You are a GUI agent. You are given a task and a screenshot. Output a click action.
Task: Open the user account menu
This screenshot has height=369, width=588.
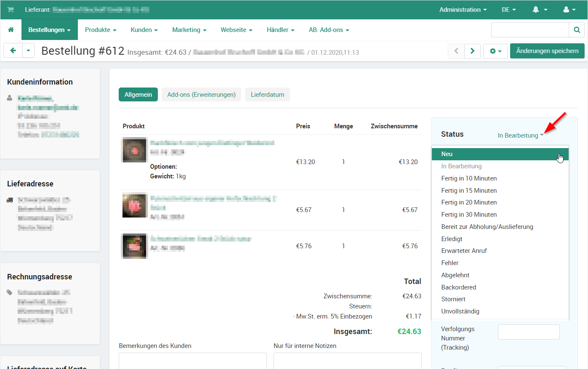pos(569,10)
